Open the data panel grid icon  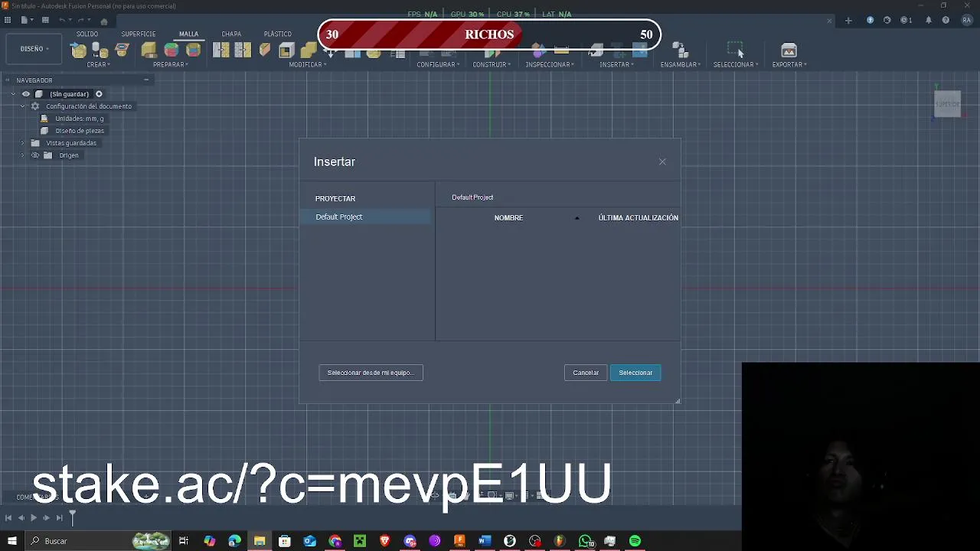point(8,20)
